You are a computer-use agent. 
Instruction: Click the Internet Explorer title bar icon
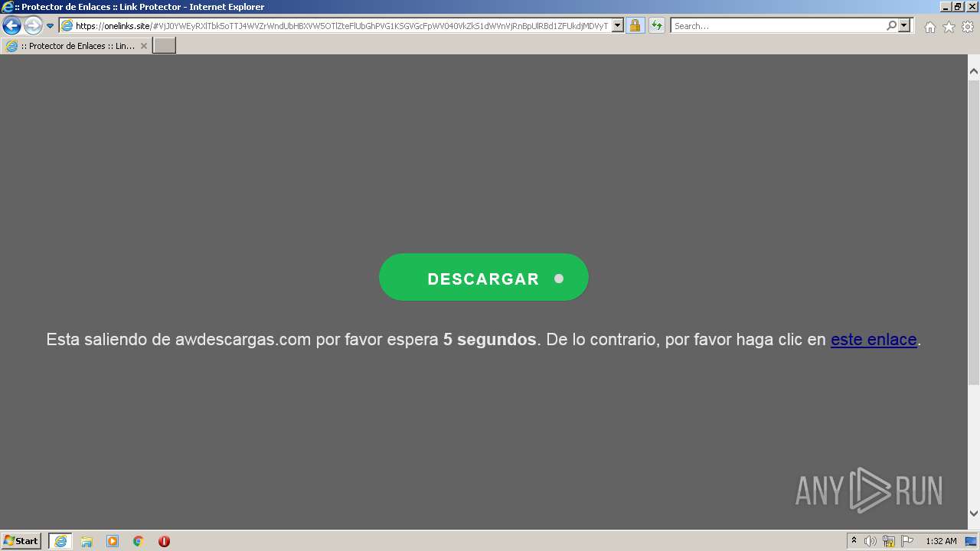click(x=8, y=7)
